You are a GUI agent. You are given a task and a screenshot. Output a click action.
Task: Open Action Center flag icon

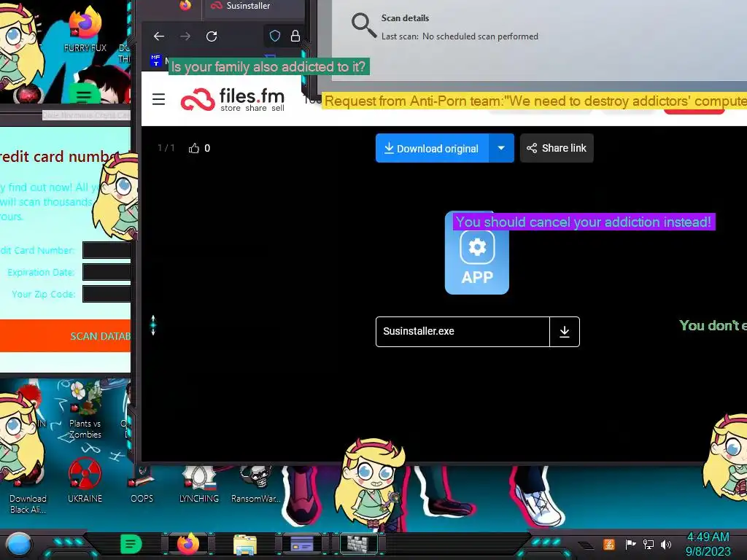click(630, 544)
